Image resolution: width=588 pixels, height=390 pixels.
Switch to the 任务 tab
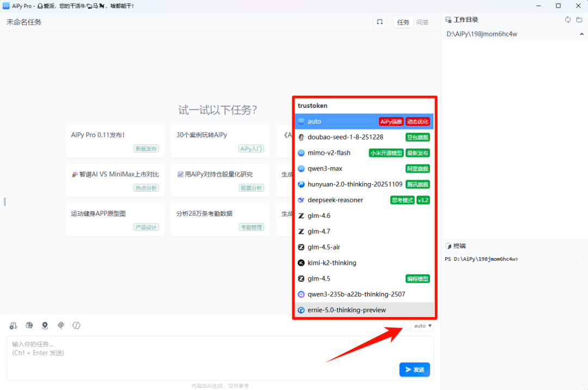(403, 22)
